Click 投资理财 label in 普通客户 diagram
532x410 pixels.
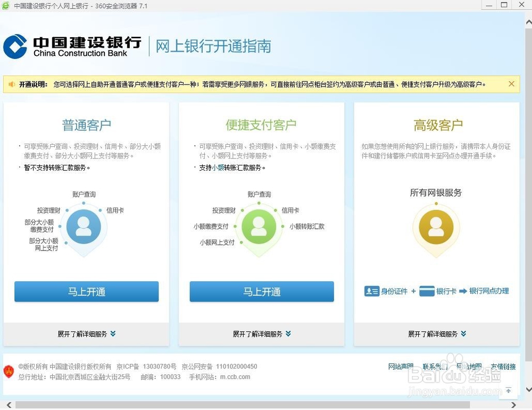(48, 210)
